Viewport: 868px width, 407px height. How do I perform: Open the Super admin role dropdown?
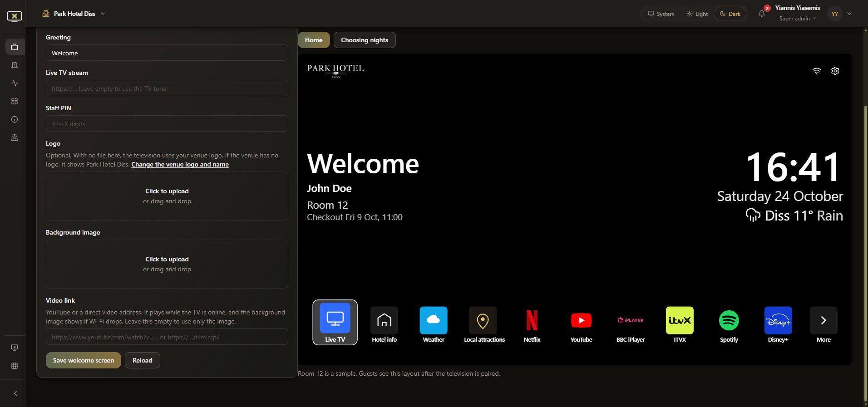tap(798, 19)
